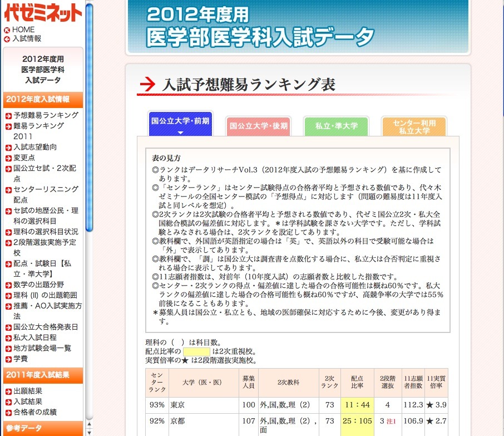Click the red arrow icon before 入試予想難易ランキング表 heading
This screenshot has height=436, width=504.
click(x=147, y=82)
